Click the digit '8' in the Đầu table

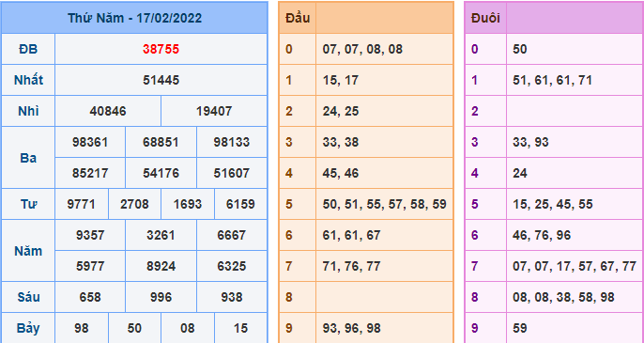tap(289, 297)
